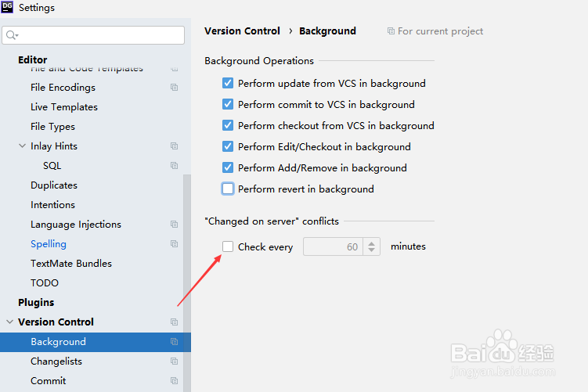Click the Version Control breadcrumb link
Image resolution: width=588 pixels, height=392 pixels.
242,31
